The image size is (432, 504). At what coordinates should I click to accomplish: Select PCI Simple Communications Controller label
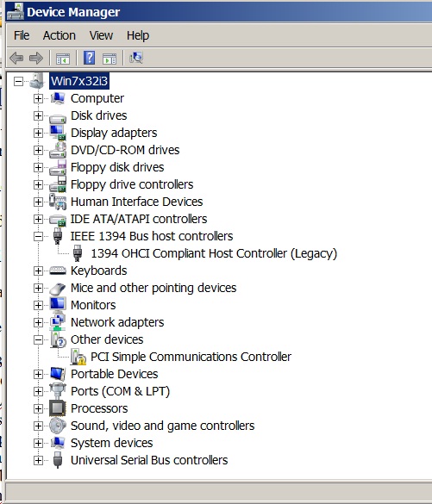click(x=191, y=357)
